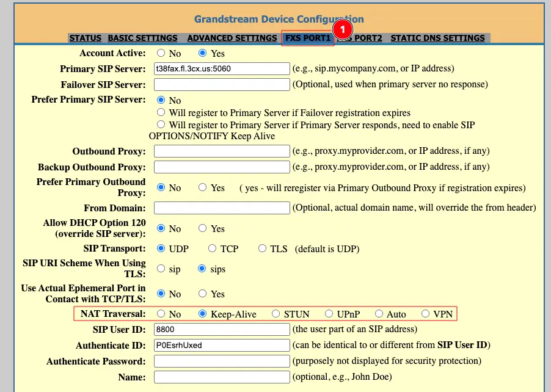This screenshot has width=551, height=392.
Task: Select VPN for NAT Traversal
Action: (x=426, y=314)
